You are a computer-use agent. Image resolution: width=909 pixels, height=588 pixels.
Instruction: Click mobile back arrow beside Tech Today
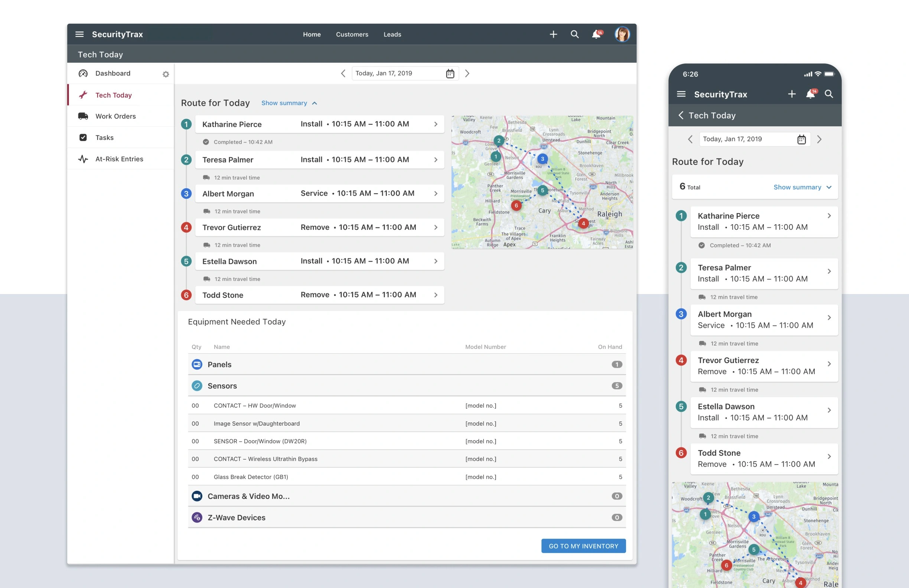681,115
